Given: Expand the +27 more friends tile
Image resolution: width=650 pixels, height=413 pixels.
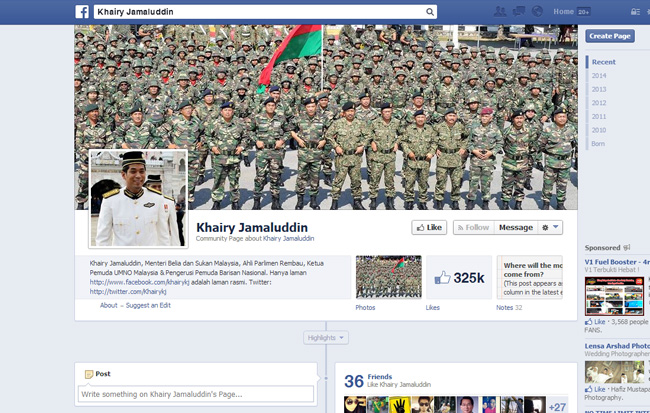Looking at the screenshot, I should 557,405.
